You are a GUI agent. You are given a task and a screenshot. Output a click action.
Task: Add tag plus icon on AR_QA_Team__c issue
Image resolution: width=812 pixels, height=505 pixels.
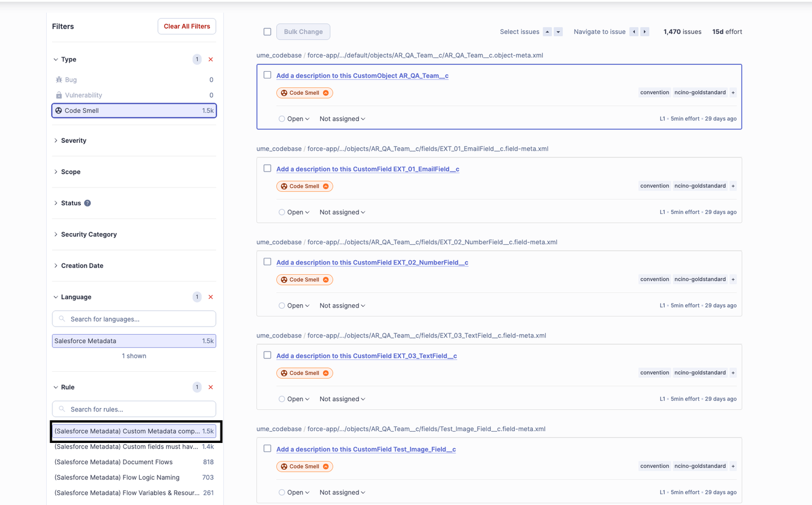pos(733,93)
